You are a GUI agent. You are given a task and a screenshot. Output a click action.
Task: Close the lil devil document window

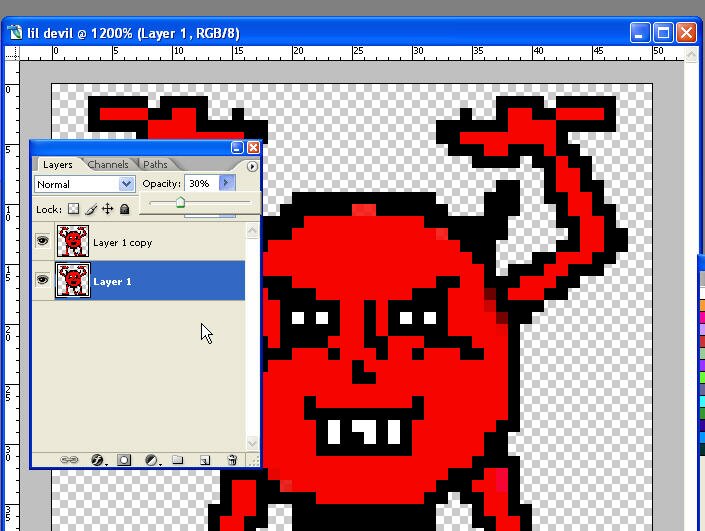(687, 33)
